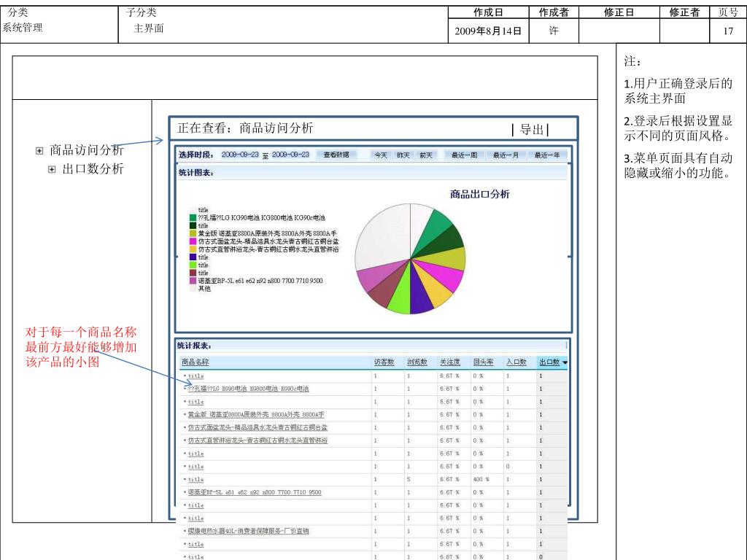The height and width of the screenshot is (560, 747).
Task: Expand the 出口数分析 tree node
Action: pos(52,169)
